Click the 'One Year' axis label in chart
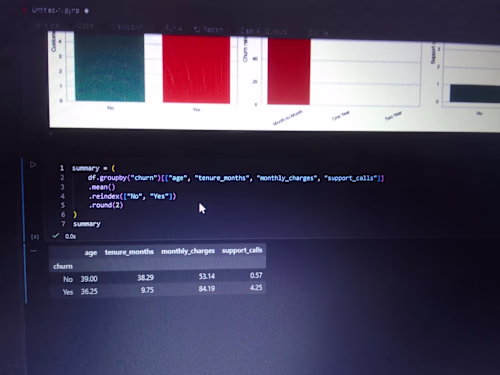This screenshot has height=375, width=500. [341, 116]
